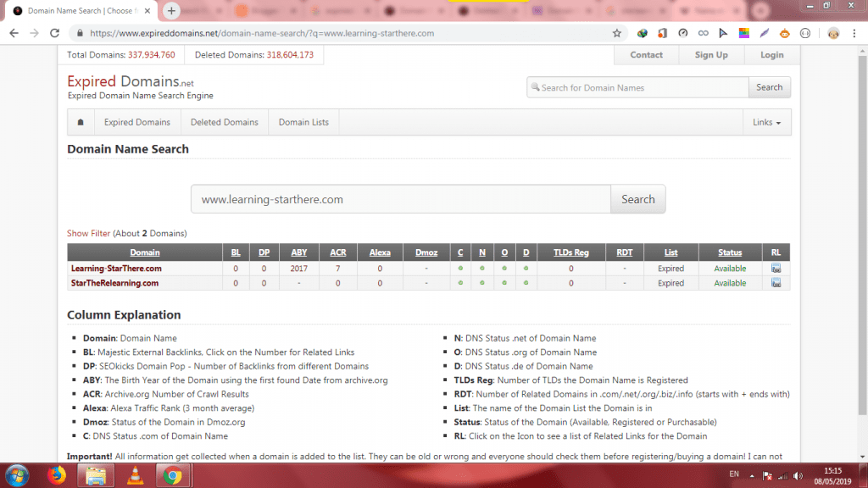Open the volume control in system tray
The width and height of the screenshot is (868, 488).
point(798,476)
